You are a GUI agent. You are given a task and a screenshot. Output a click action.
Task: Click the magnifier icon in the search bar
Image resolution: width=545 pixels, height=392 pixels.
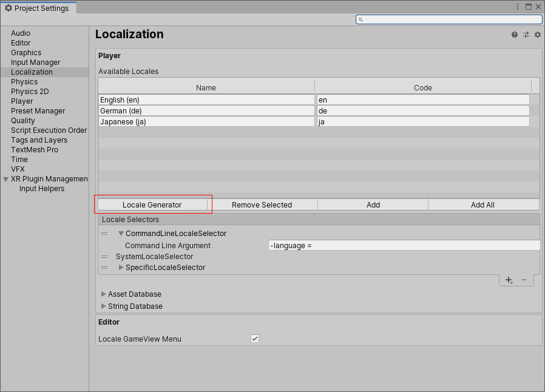coord(361,19)
